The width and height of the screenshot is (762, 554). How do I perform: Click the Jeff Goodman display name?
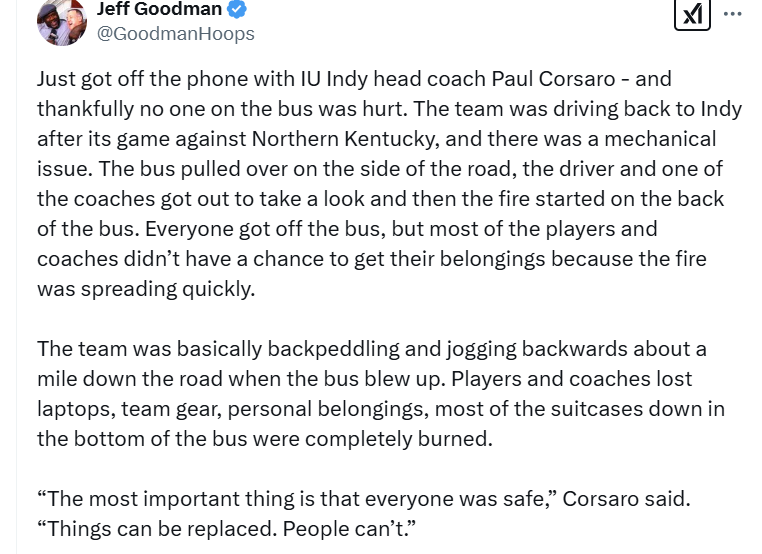(159, 9)
